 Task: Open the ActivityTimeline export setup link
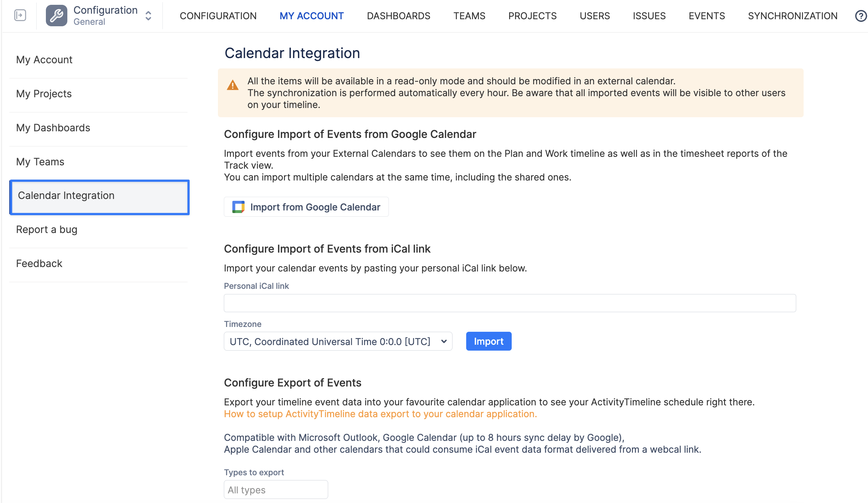click(380, 414)
